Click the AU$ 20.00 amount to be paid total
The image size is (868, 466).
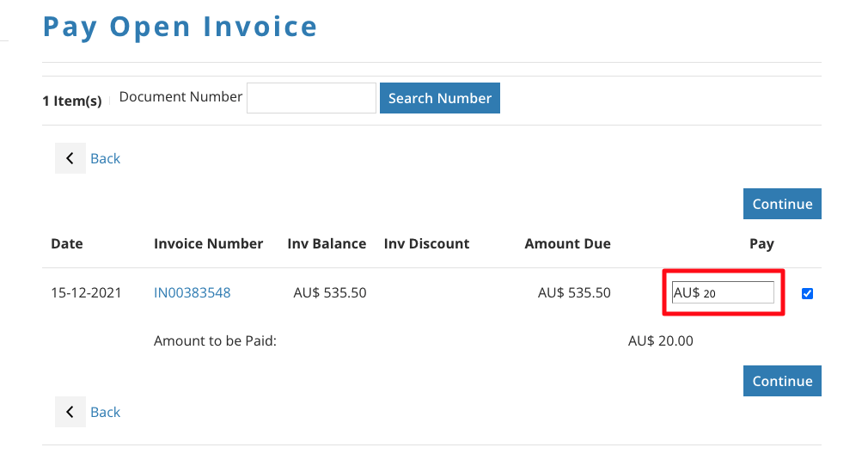click(660, 340)
